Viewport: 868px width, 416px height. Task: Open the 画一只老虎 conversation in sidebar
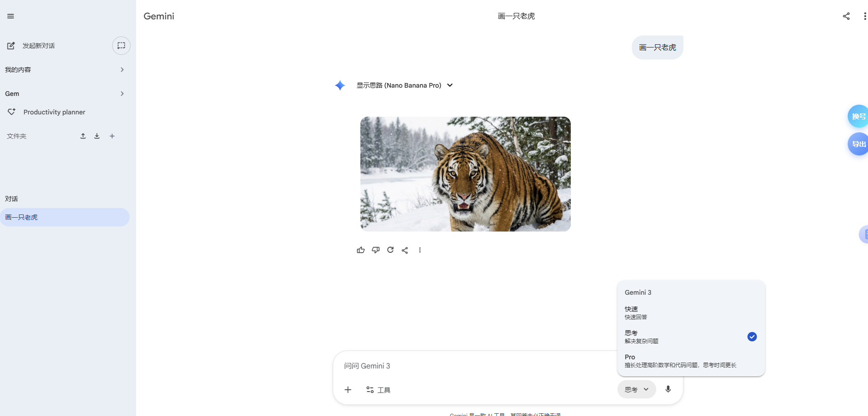65,217
